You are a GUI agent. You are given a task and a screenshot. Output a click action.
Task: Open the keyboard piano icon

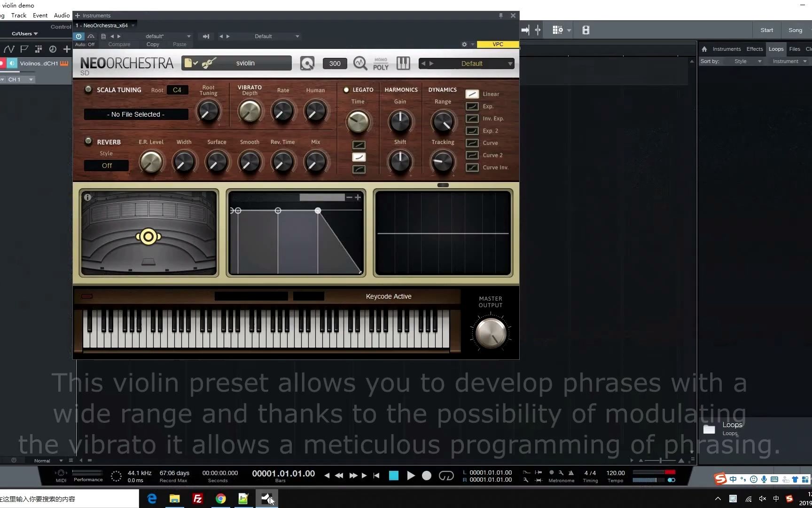tap(403, 63)
